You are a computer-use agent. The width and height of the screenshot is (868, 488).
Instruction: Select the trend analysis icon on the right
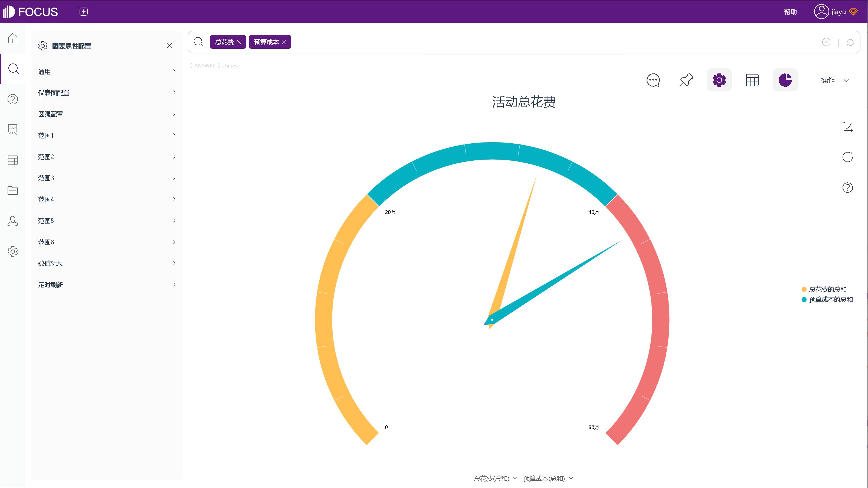(848, 127)
